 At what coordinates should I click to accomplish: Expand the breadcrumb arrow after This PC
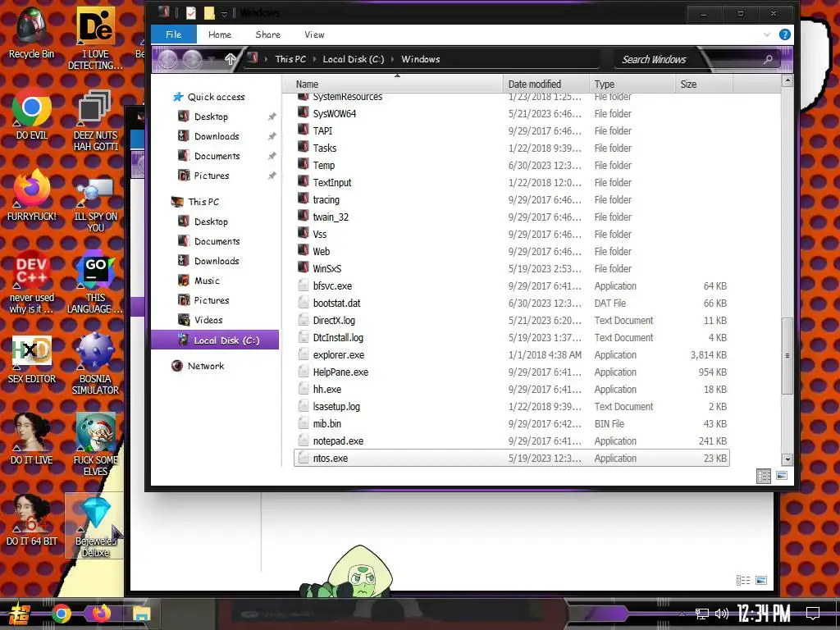point(314,59)
